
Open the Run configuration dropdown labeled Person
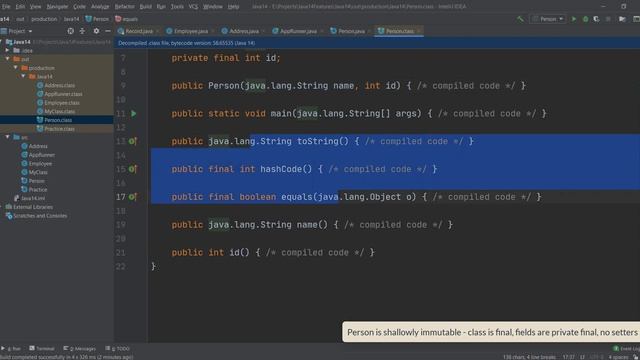click(x=548, y=19)
